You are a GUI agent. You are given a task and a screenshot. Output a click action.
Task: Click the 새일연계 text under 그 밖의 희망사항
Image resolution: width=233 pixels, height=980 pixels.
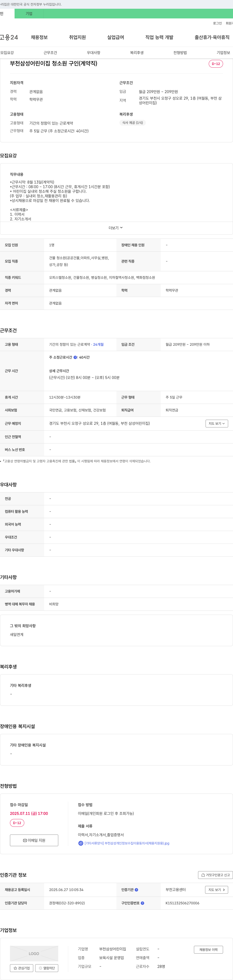tap(17, 635)
